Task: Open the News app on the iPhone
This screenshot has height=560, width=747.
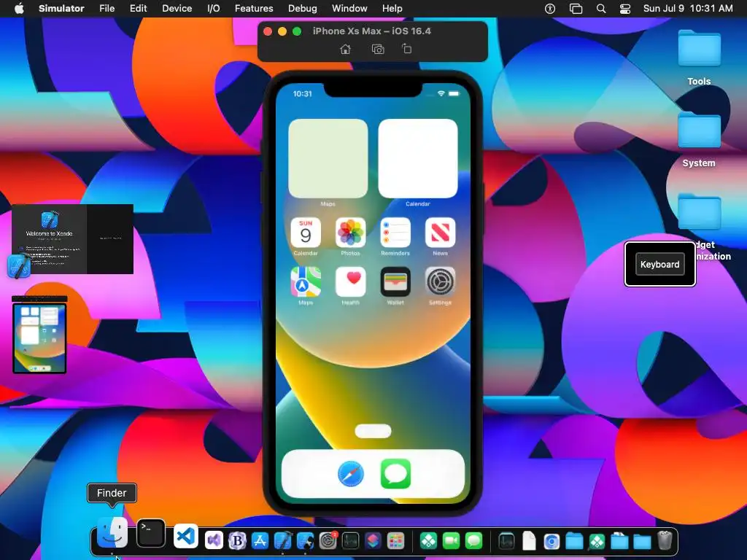Action: [440, 233]
